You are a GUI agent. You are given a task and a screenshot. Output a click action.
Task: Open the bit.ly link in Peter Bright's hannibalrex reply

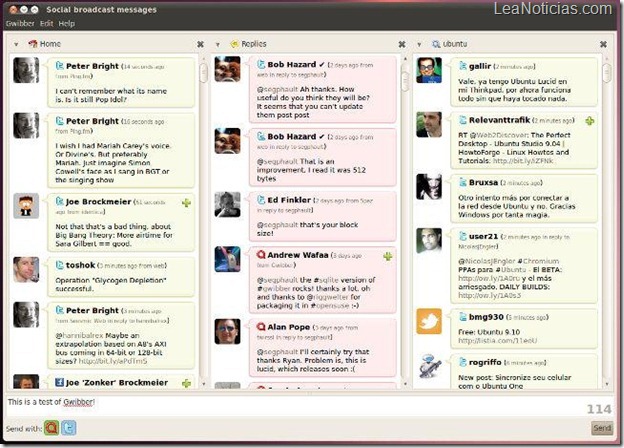(x=113, y=361)
